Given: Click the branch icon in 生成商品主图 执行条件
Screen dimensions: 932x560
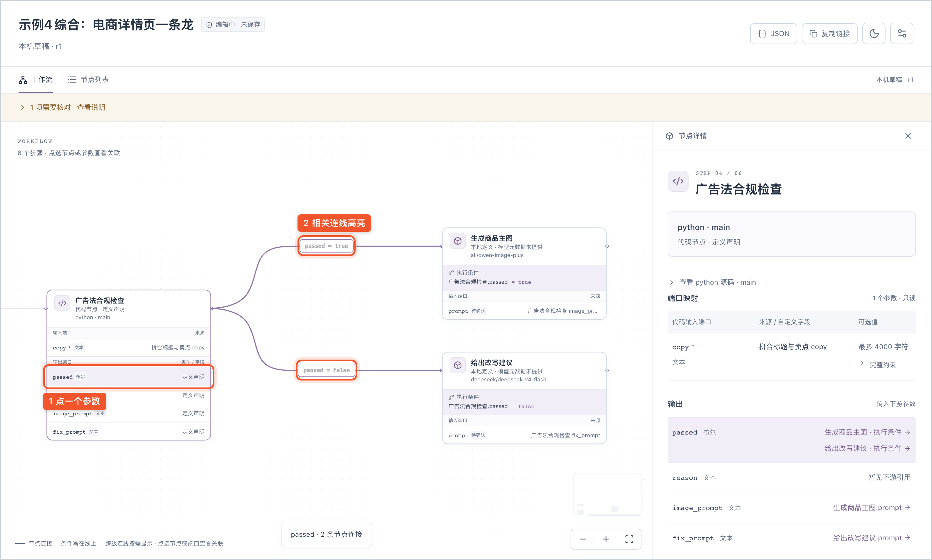Looking at the screenshot, I should 451,272.
